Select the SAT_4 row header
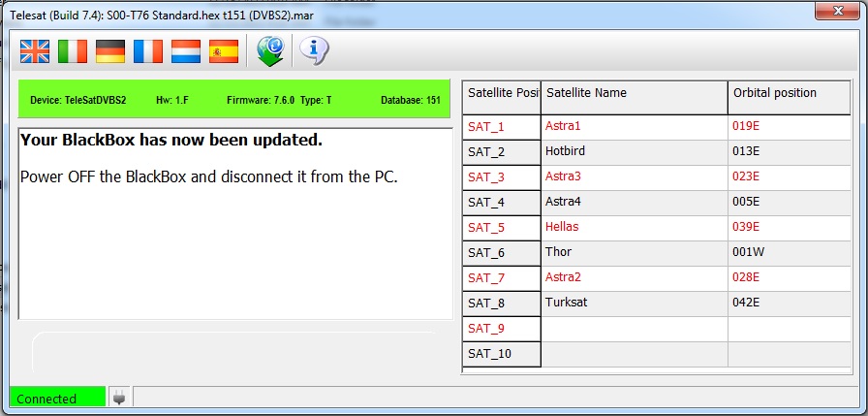The height and width of the screenshot is (416, 868). (502, 203)
